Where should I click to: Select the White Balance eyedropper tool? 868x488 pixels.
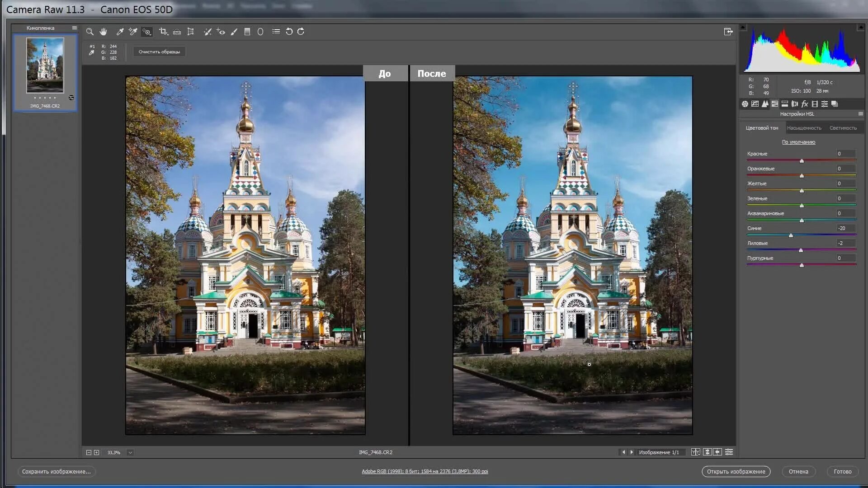point(120,32)
